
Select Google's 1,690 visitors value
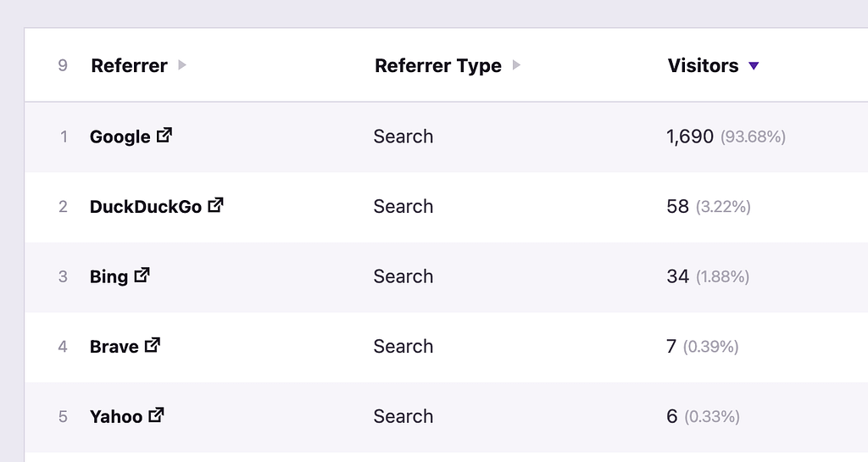(690, 136)
